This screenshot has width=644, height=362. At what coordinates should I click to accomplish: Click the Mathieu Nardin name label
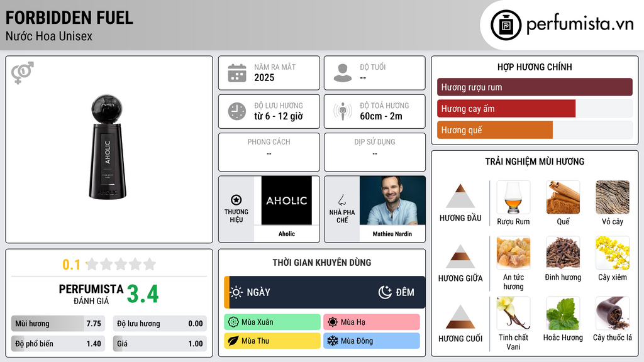pyautogui.click(x=392, y=234)
